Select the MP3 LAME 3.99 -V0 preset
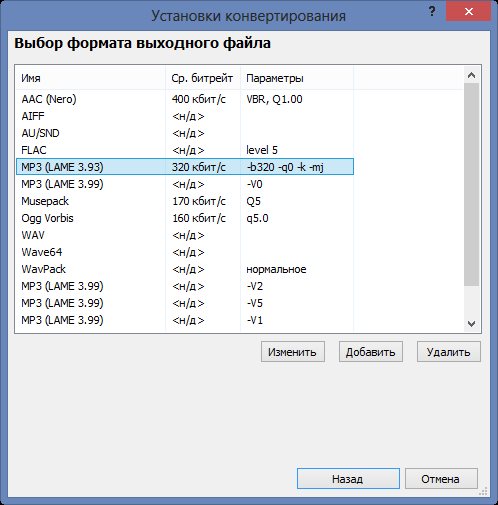Screen dimensions: 498x505 click(185, 184)
